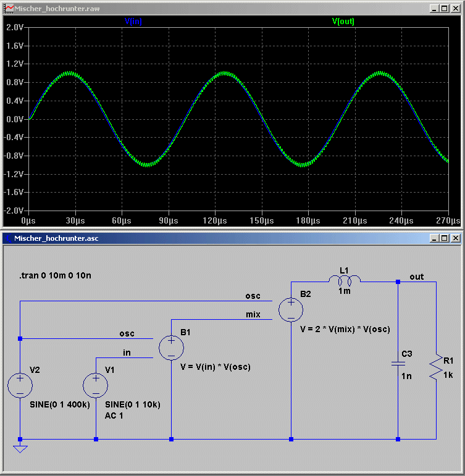The height and width of the screenshot is (476, 465).
Task: Click the 0.0V label on the vertical axis
Action: point(15,119)
